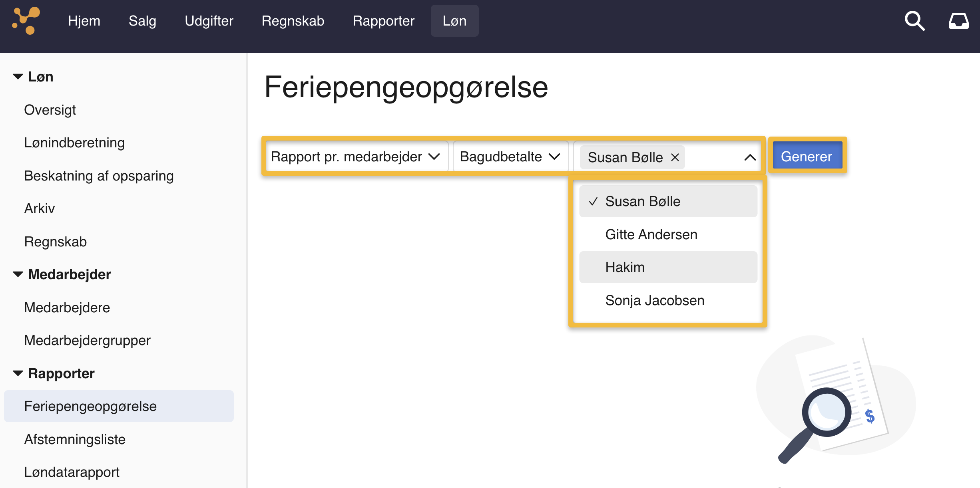Open the Regnskab top menu
Screen dimensions: 980x488
click(x=293, y=21)
